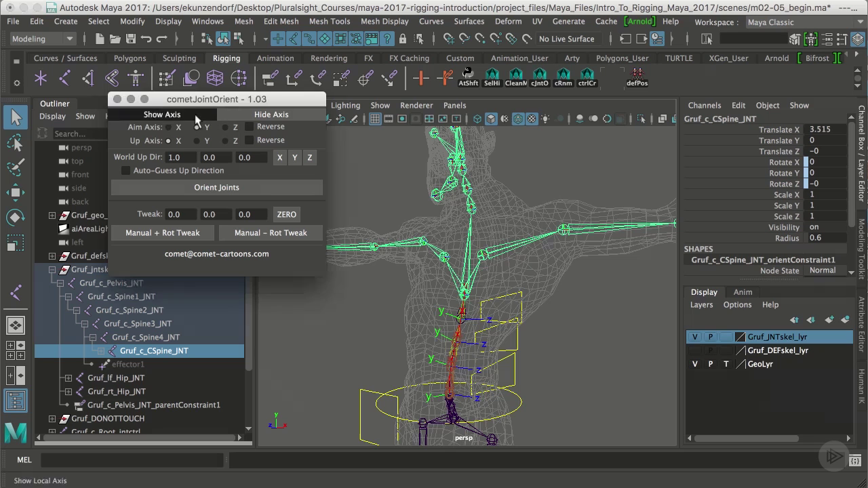Click the Redo arrow in toolbar
This screenshot has width=868, height=488.
click(163, 39)
